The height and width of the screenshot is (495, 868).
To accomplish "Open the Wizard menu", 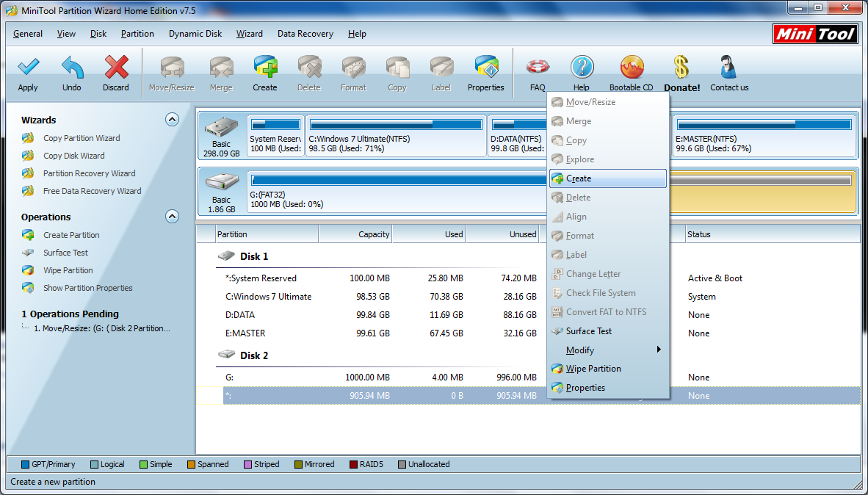I will click(x=250, y=34).
